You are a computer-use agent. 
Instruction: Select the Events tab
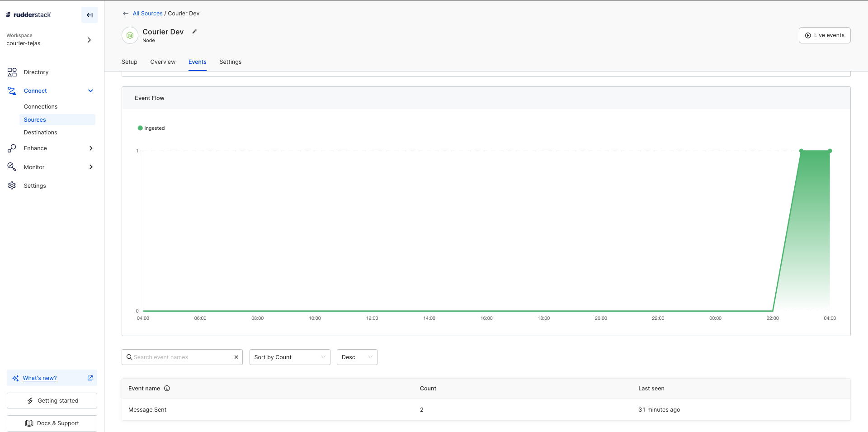(198, 62)
